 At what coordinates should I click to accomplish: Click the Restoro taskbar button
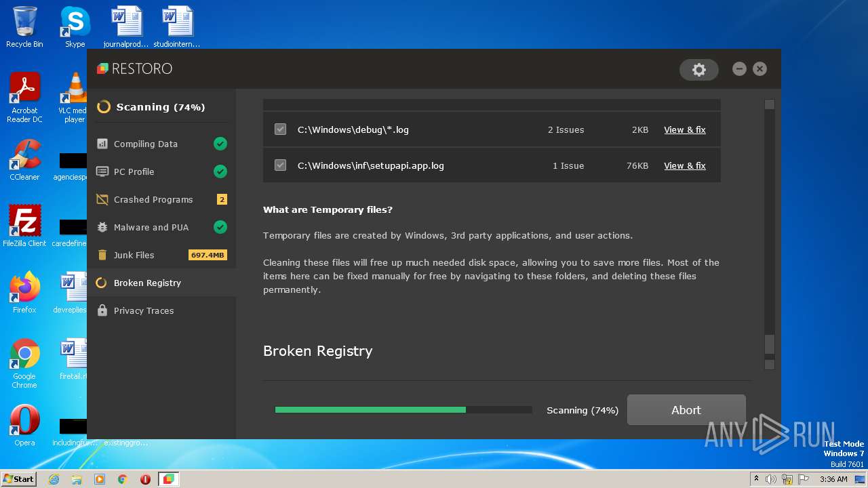pos(168,479)
